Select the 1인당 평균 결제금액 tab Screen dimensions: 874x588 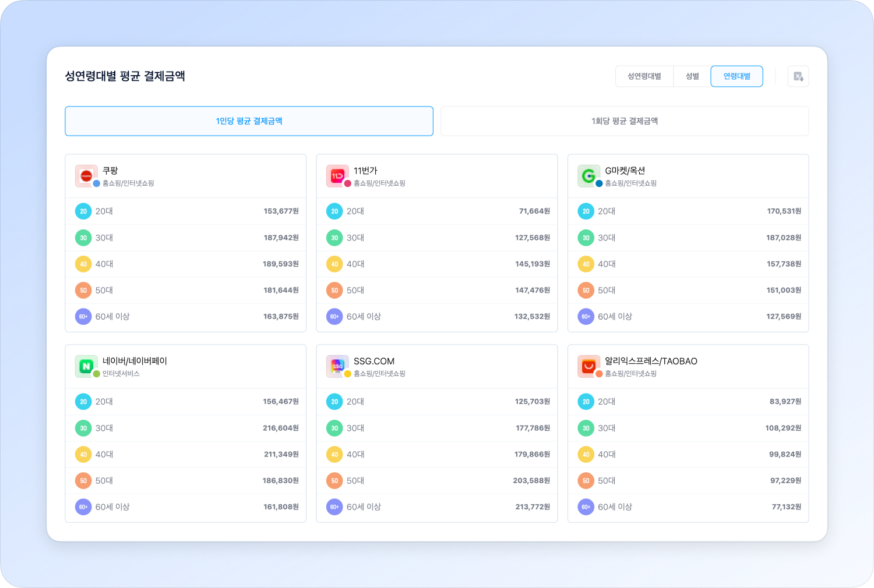point(249,121)
